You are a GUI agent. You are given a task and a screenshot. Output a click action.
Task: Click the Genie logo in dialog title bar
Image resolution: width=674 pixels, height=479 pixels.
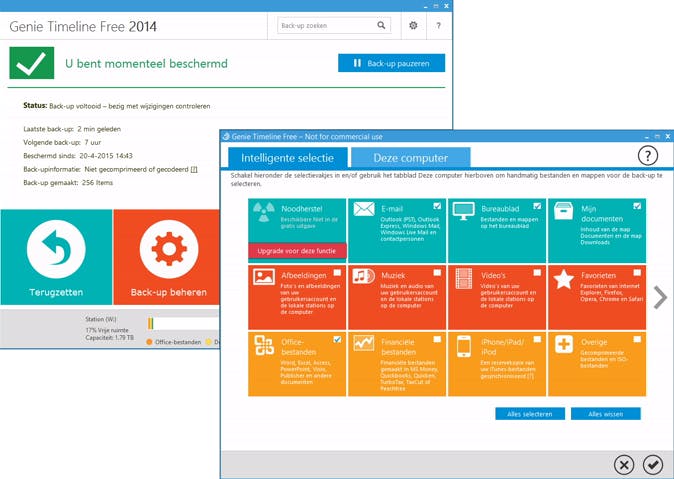point(226,136)
